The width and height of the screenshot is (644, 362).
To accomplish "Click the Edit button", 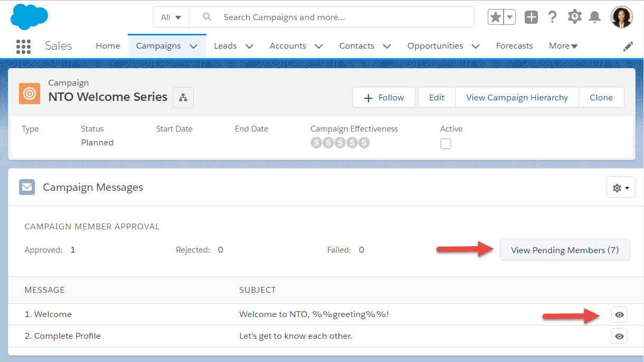I will (437, 98).
